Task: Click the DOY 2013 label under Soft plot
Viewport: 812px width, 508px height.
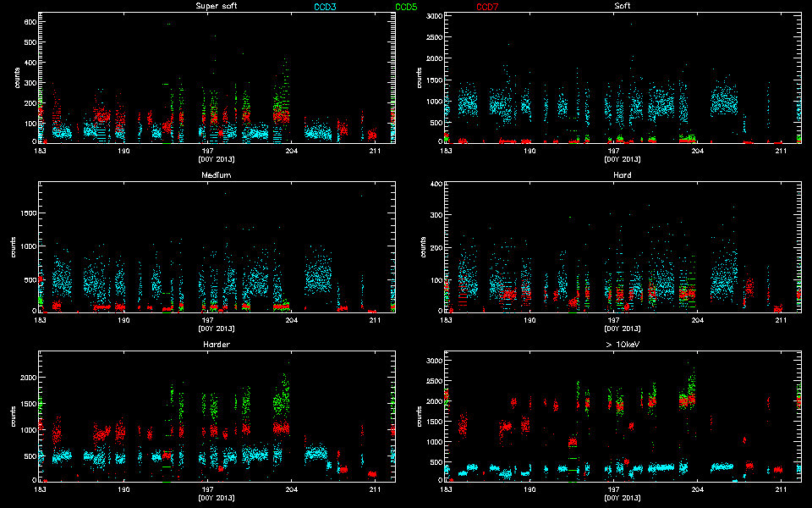Action: [x=622, y=159]
